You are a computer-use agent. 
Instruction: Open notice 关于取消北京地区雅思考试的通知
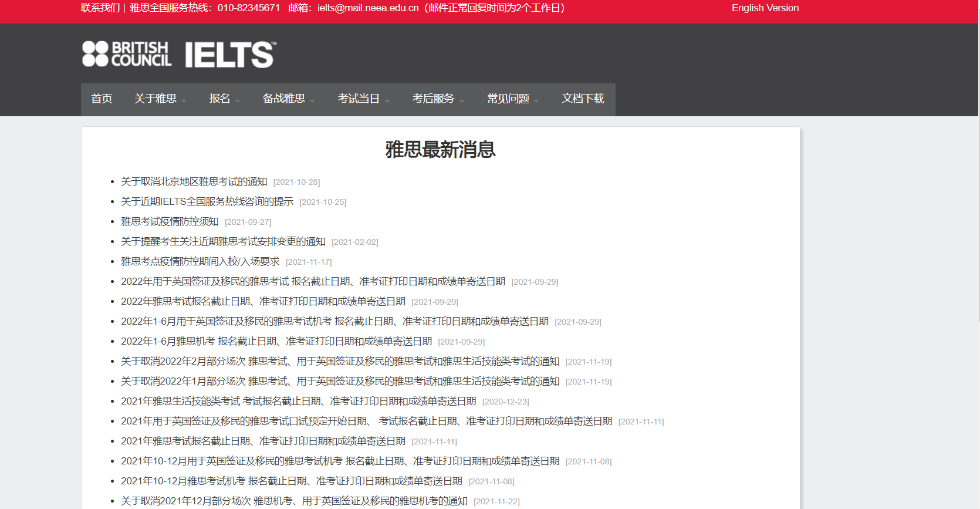[x=194, y=182]
